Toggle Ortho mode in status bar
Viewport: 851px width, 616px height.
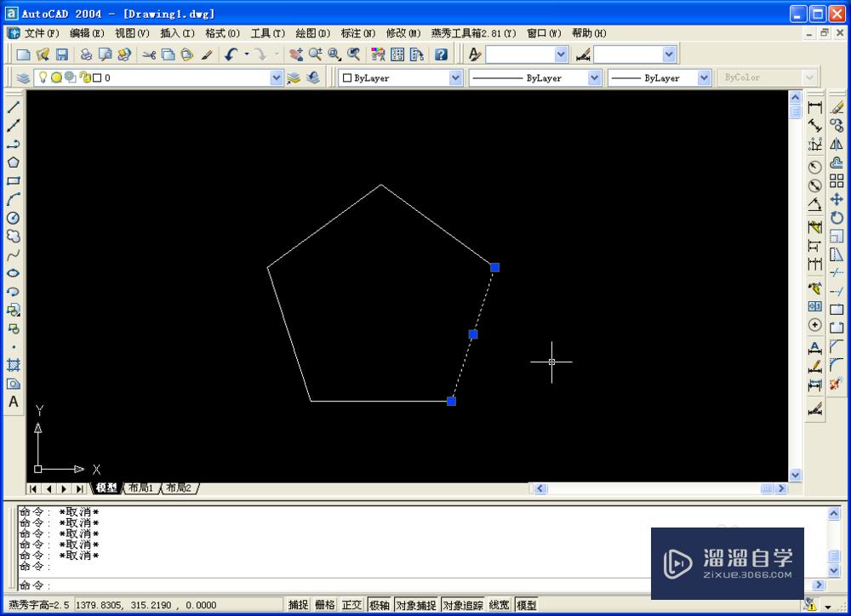(x=351, y=604)
